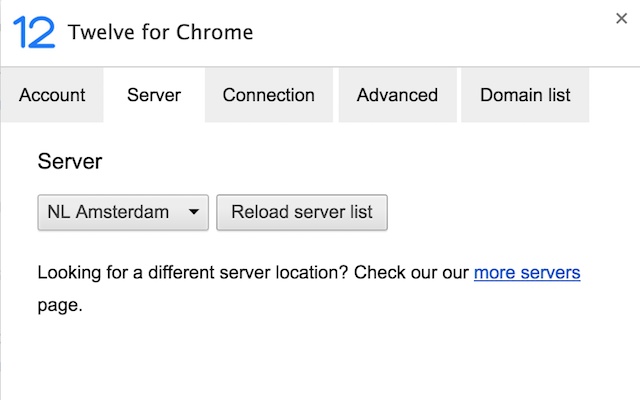Click the Server section heading
Image resolution: width=640 pixels, height=400 pixels.
(70, 161)
